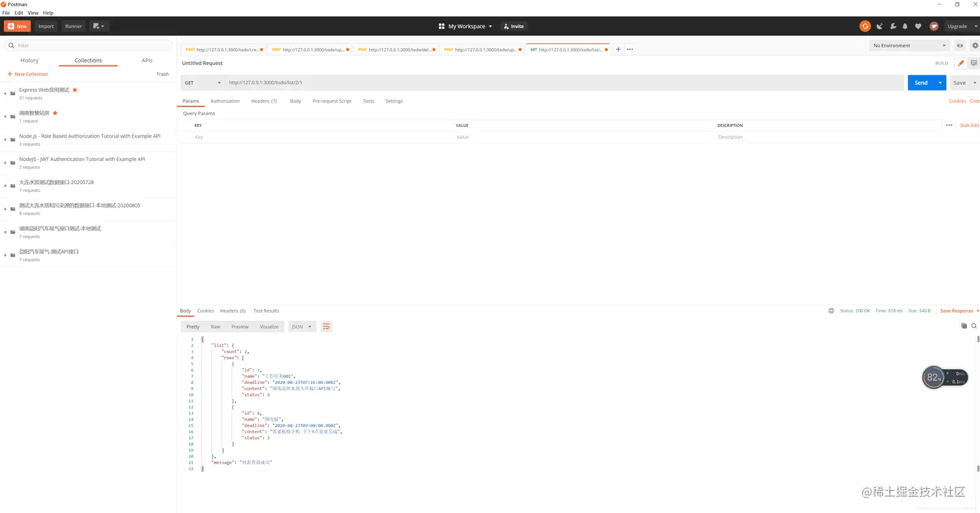The width and height of the screenshot is (980, 513).
Task: Click the environment quick look eye icon
Action: click(960, 45)
